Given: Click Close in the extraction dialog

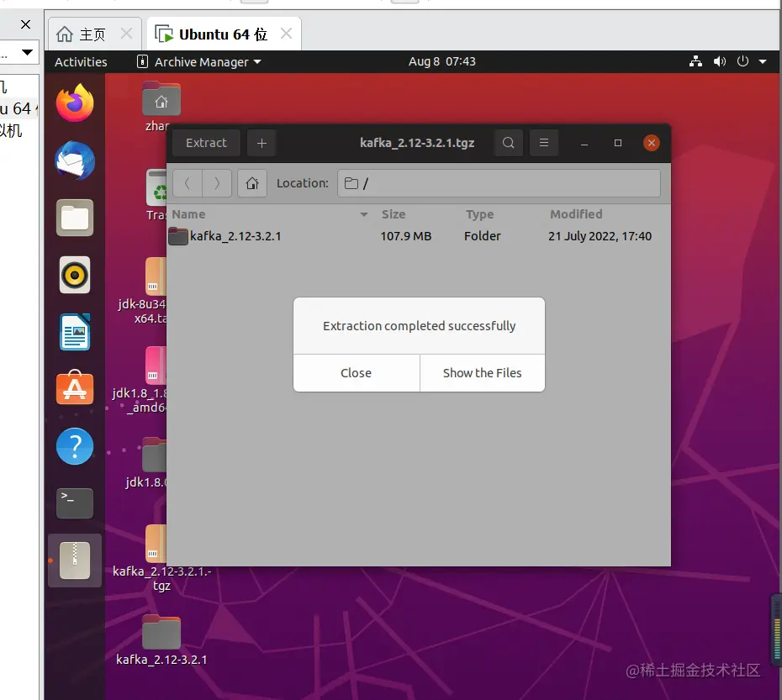Looking at the screenshot, I should point(356,373).
